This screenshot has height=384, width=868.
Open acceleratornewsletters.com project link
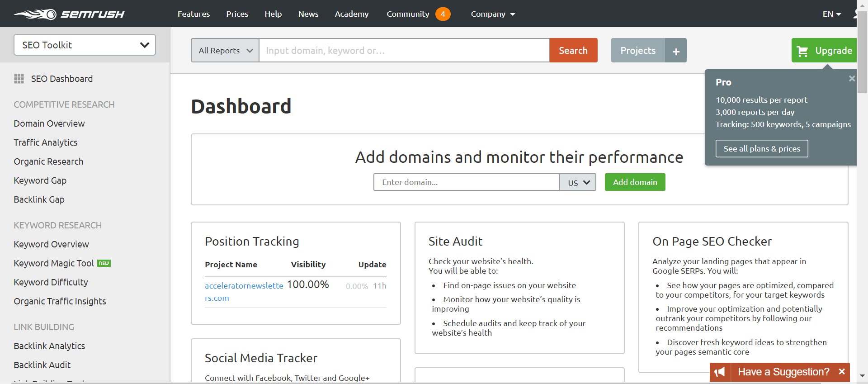pos(244,292)
